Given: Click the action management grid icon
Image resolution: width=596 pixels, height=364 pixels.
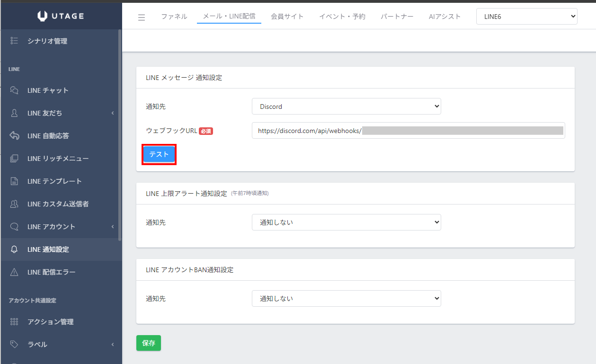Looking at the screenshot, I should click(14, 322).
